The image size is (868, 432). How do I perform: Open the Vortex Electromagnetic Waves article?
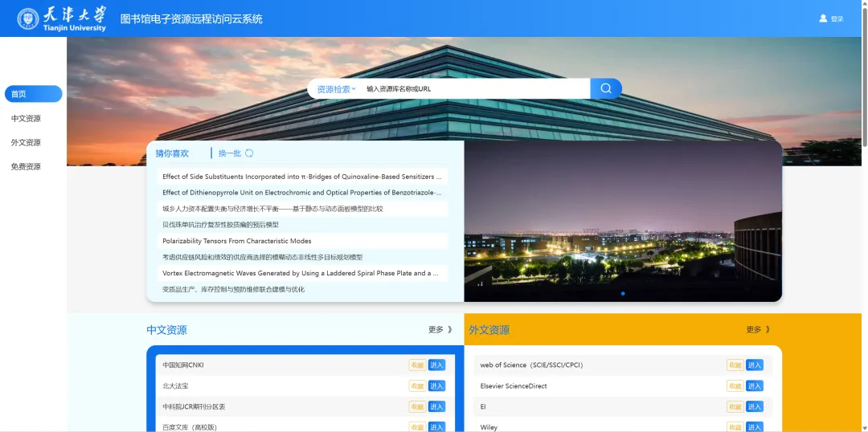(300, 273)
